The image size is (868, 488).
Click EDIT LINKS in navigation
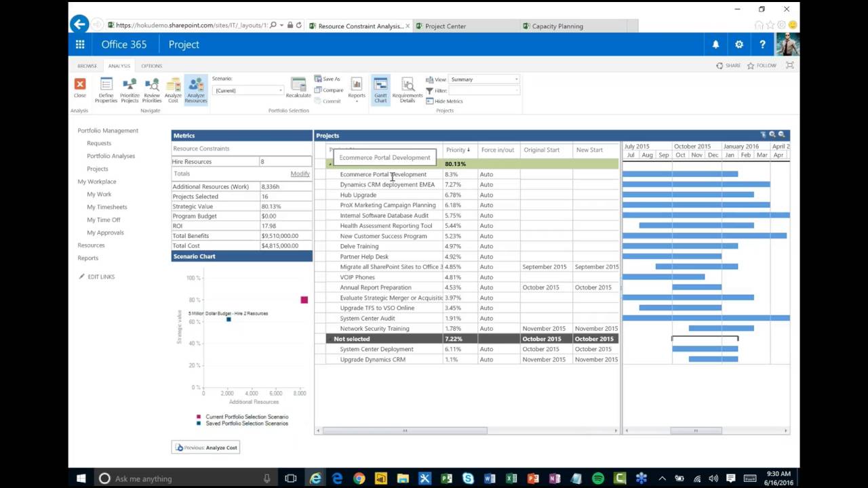coord(96,277)
